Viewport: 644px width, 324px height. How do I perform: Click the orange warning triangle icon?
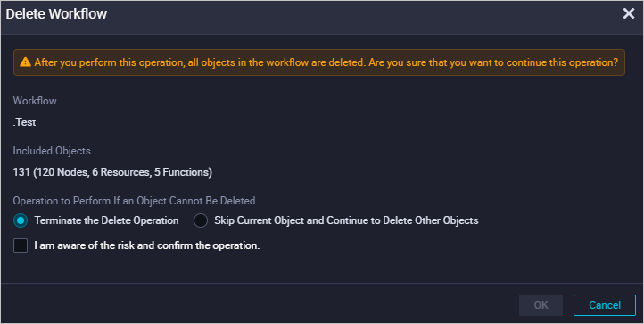[x=26, y=62]
